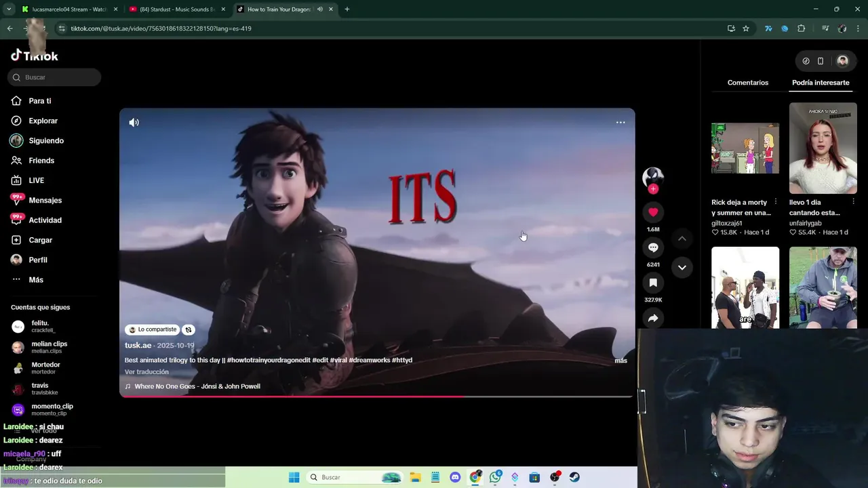
Task: Go to next video with down chevron
Action: 682,267
